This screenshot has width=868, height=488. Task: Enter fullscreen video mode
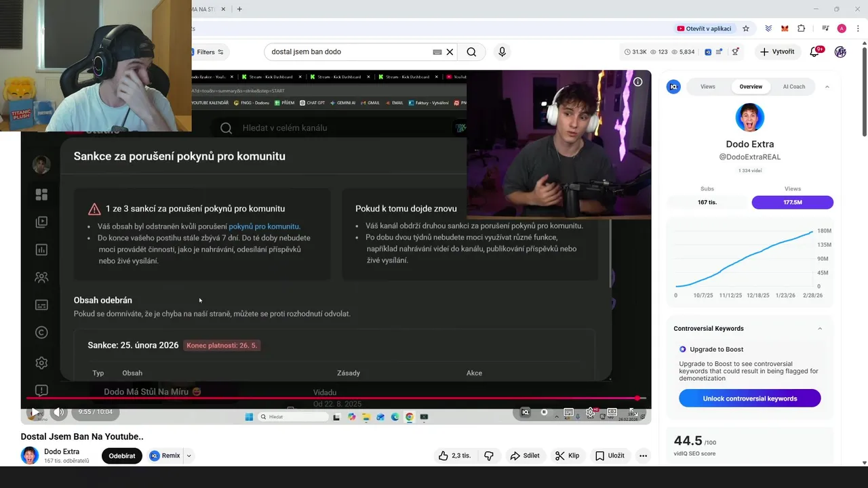pyautogui.click(x=633, y=412)
